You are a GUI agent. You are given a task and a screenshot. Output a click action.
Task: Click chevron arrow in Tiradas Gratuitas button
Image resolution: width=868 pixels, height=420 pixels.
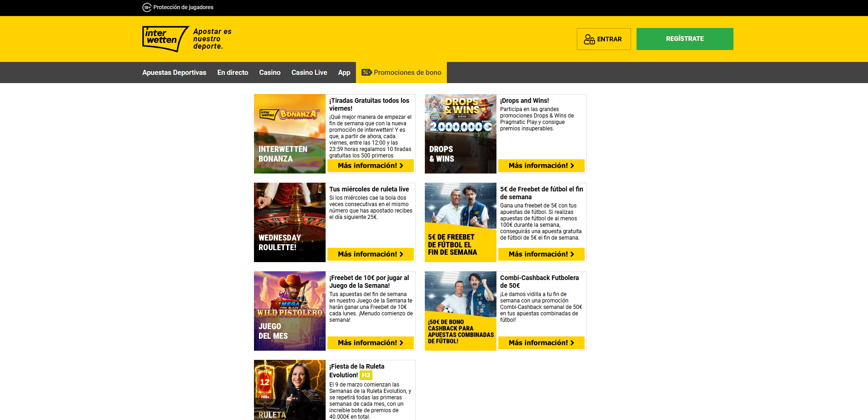coord(401,166)
